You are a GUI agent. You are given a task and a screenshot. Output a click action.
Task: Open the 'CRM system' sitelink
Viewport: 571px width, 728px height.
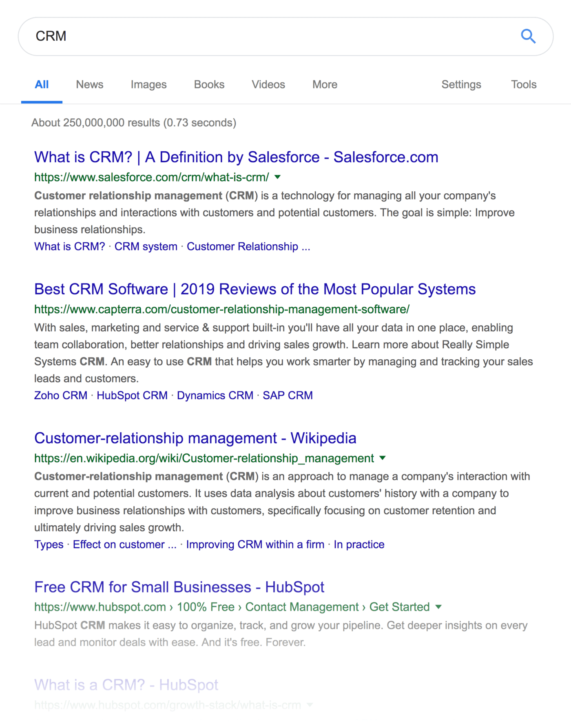tap(146, 246)
